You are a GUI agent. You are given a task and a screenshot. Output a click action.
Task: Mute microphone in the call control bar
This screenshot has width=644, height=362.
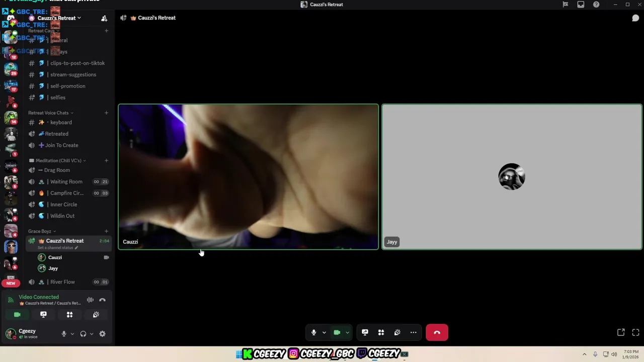tap(313, 332)
